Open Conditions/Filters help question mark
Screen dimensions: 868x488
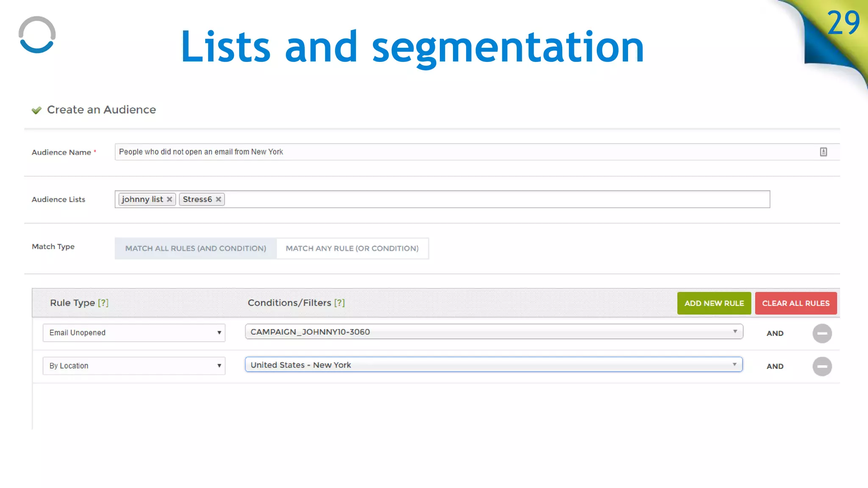[x=339, y=302]
